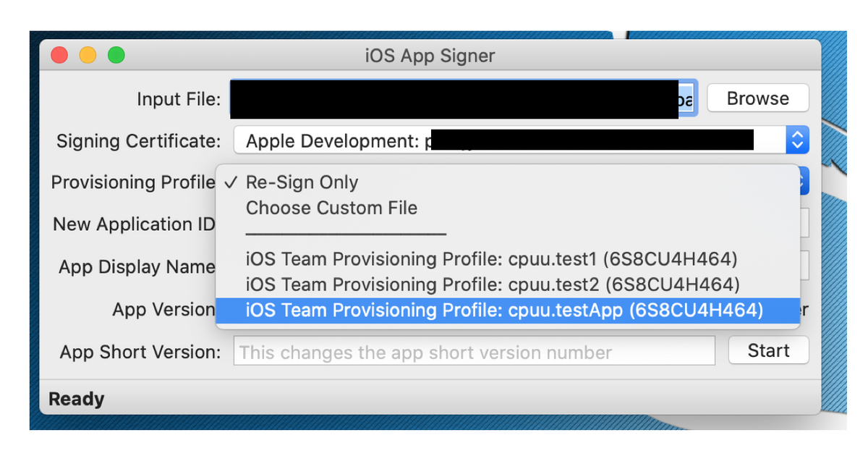The image size is (868, 456).
Task: Click the Signing Certificate combo box
Action: tap(521, 140)
